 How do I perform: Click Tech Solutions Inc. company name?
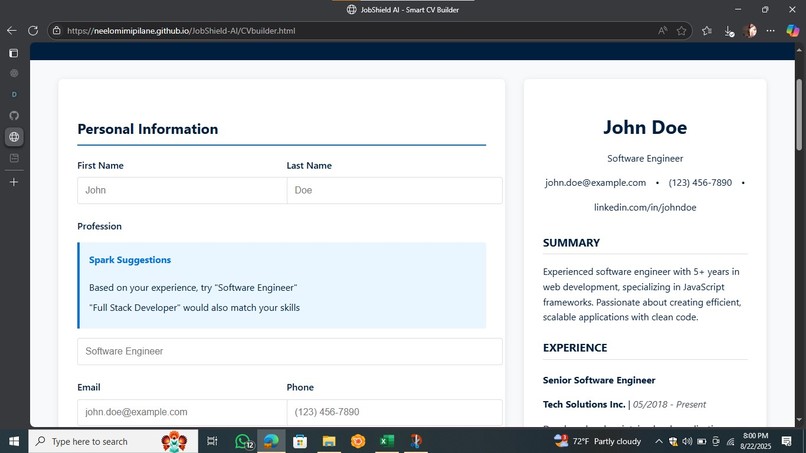pyautogui.click(x=584, y=404)
